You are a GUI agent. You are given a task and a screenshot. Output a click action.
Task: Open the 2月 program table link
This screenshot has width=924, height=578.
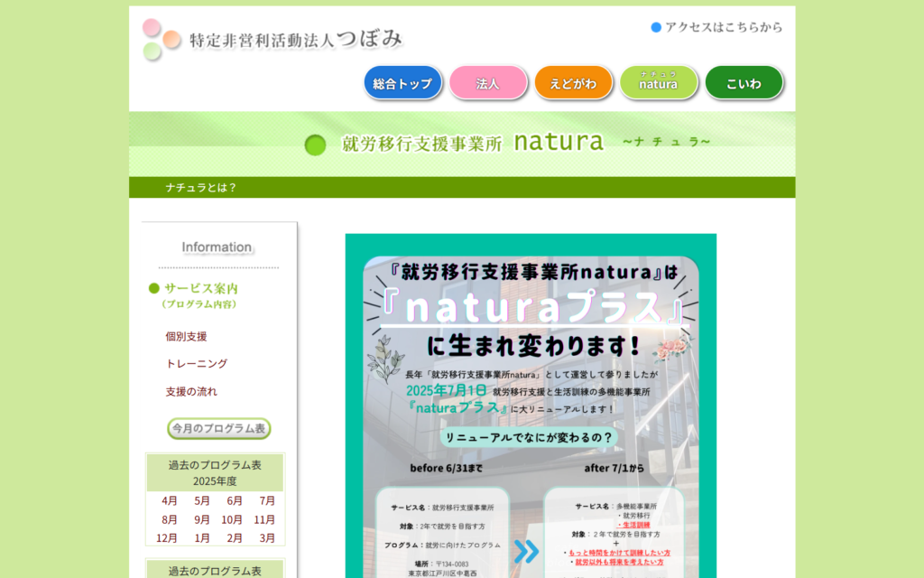[x=235, y=538]
